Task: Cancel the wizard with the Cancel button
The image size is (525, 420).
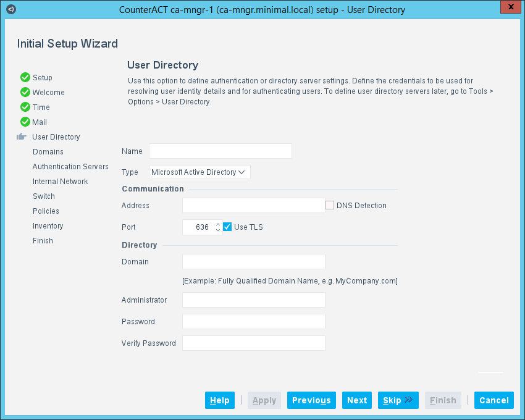Action: tap(494, 400)
